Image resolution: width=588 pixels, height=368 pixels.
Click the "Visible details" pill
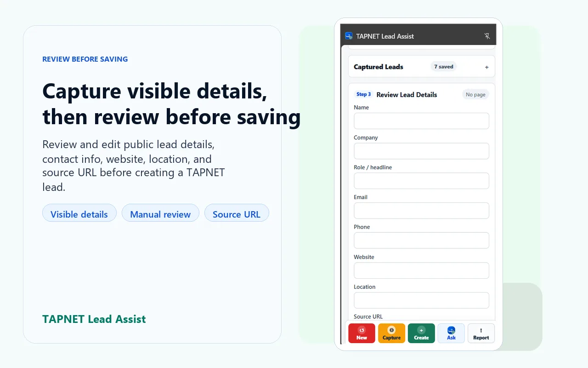coord(79,214)
